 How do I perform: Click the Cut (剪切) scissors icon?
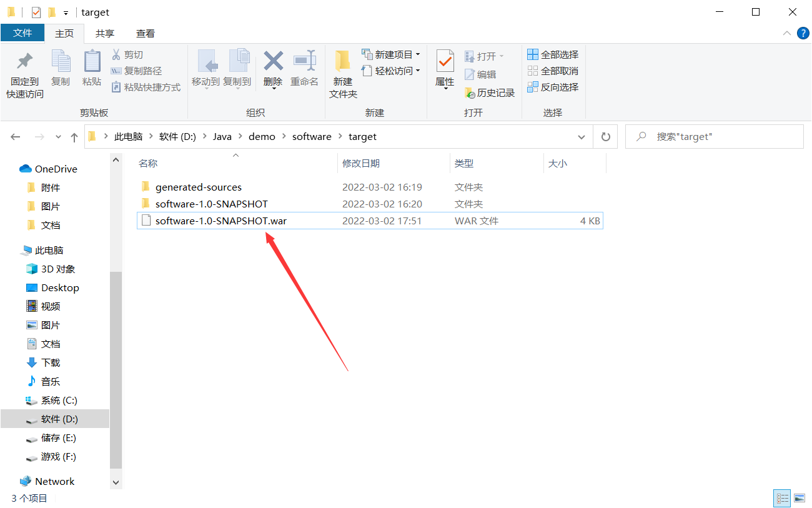click(116, 55)
